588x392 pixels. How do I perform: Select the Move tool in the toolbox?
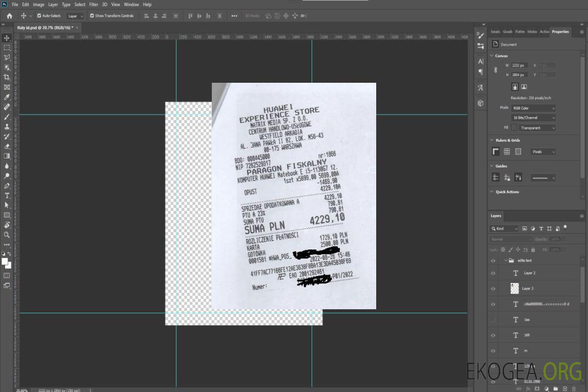(7, 38)
